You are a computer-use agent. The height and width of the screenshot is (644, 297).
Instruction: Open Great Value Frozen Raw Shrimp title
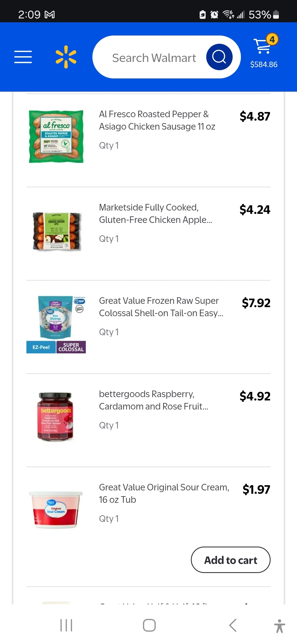click(x=161, y=307)
